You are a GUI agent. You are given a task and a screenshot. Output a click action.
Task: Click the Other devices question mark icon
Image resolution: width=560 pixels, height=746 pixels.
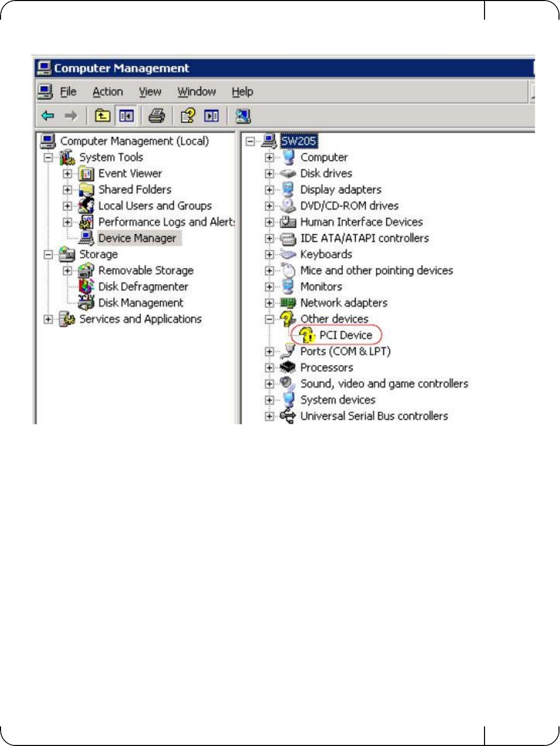click(287, 319)
